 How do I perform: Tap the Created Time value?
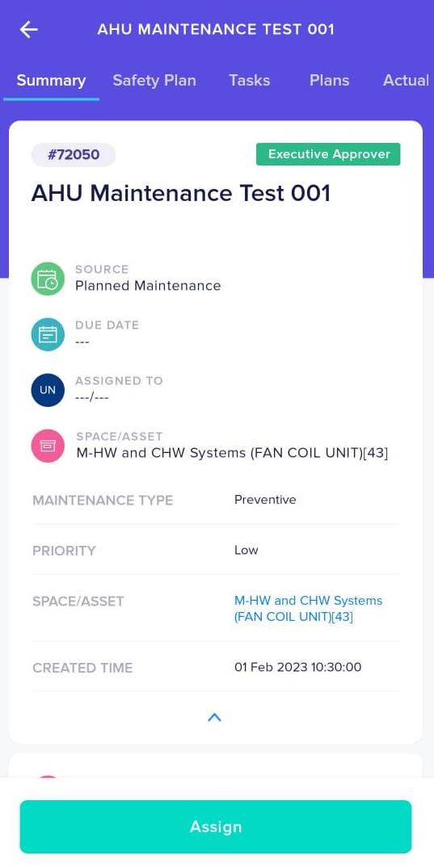297,667
